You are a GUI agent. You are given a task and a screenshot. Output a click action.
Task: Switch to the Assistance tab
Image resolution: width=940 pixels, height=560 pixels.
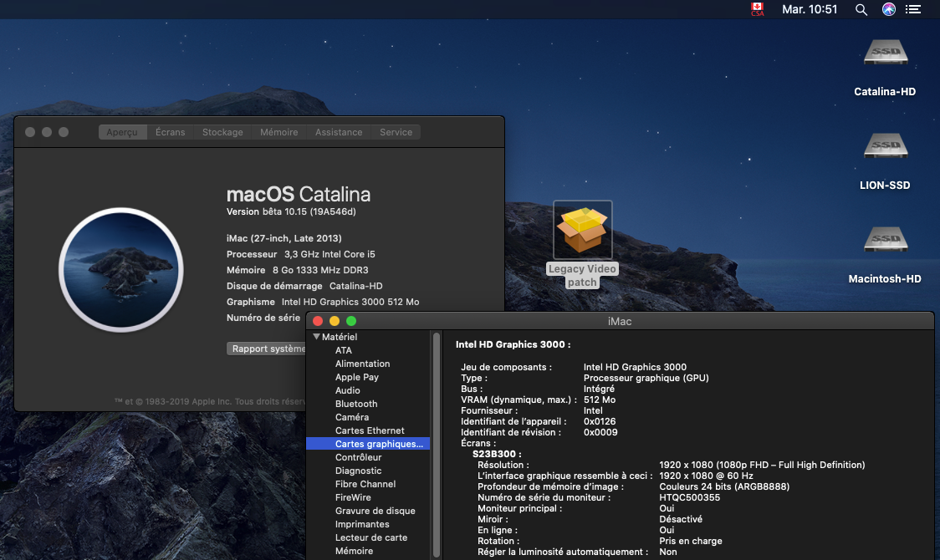[339, 132]
